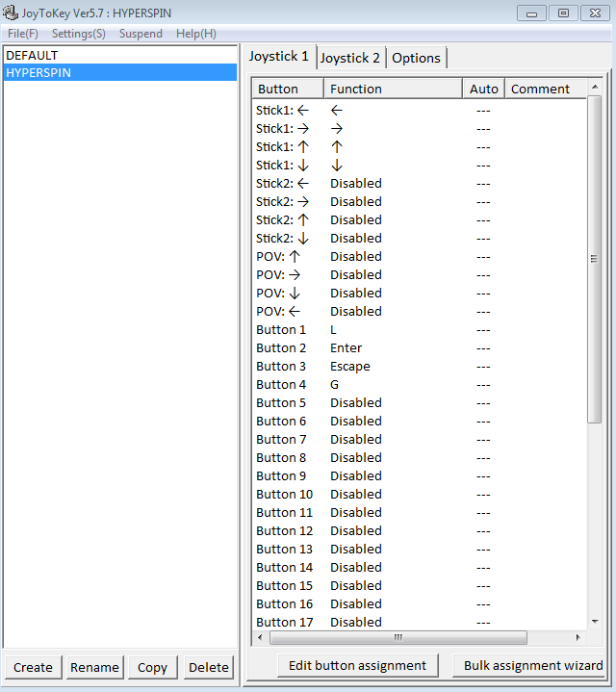This screenshot has height=692, width=616.
Task: Click the G function of Button 4
Action: (x=335, y=385)
